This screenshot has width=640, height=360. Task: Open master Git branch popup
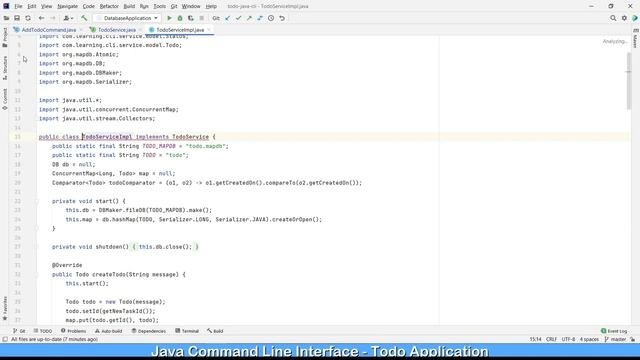pyautogui.click(x=615, y=339)
